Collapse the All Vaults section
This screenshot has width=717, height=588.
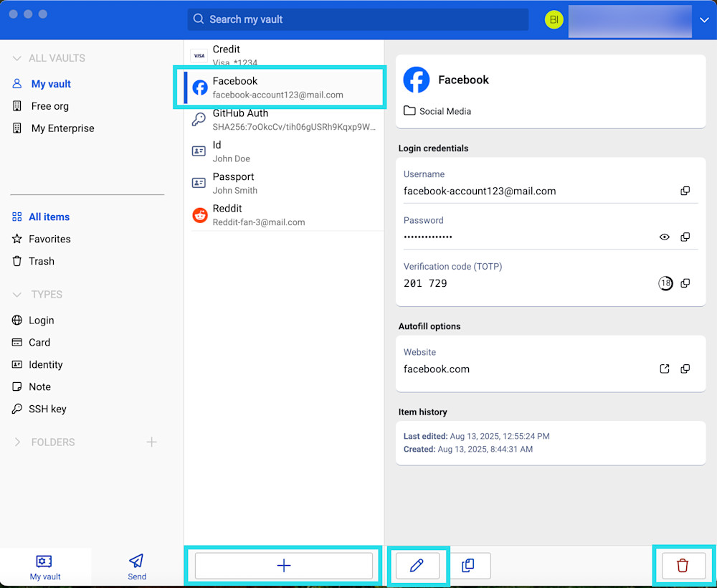coord(17,58)
